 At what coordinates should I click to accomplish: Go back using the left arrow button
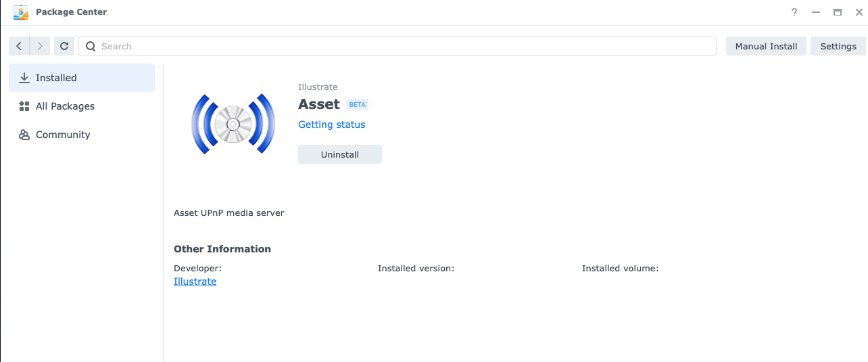tap(19, 46)
